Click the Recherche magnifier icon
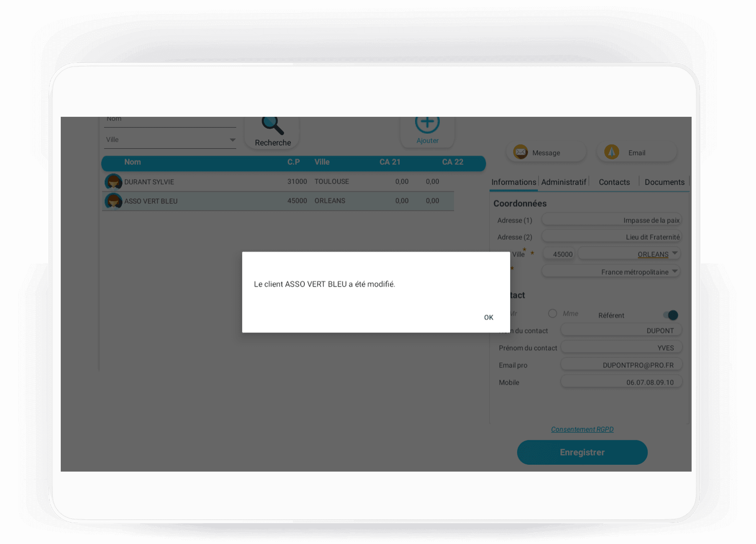Viewport: 756px width, 544px height. point(272,126)
